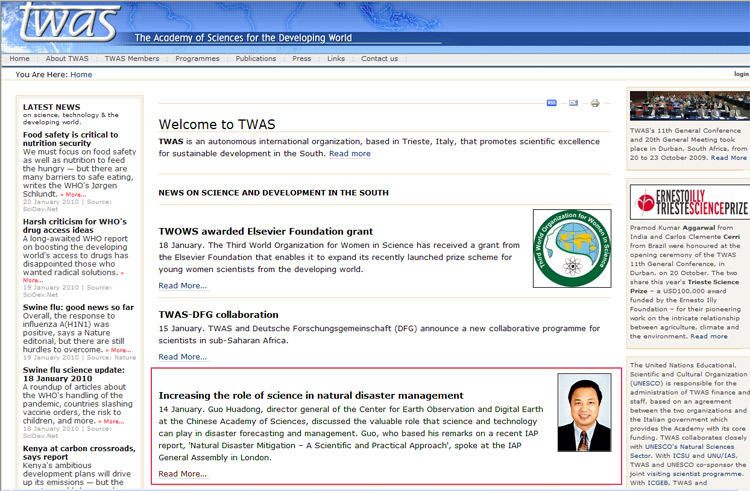Click the 19 January 2010 Source: Nature line
This screenshot has width=750, height=491.
click(79, 358)
